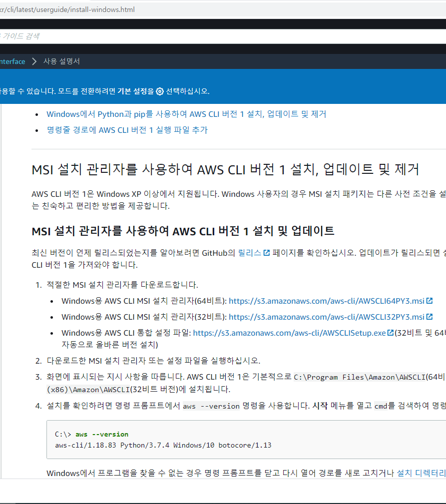Image resolution: width=446 pixels, height=504 pixels.
Task: Click the external icon after AWSCLI32PY3.msi
Action: 430,317
